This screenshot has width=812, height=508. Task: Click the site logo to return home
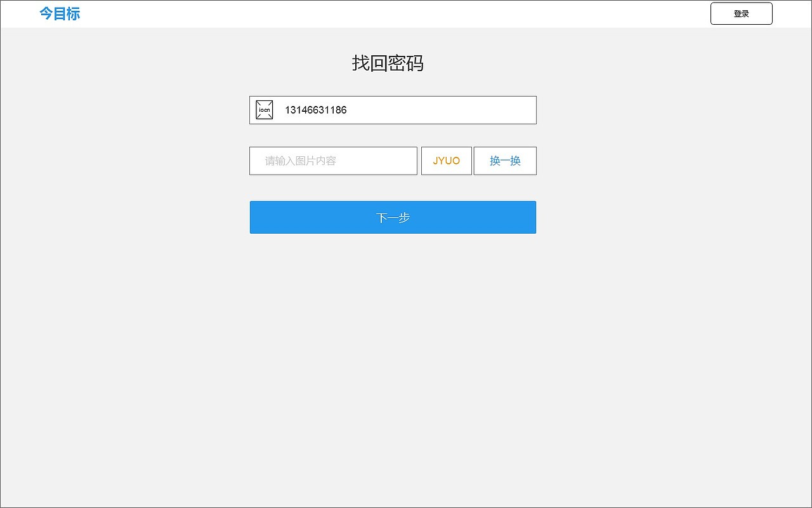60,13
